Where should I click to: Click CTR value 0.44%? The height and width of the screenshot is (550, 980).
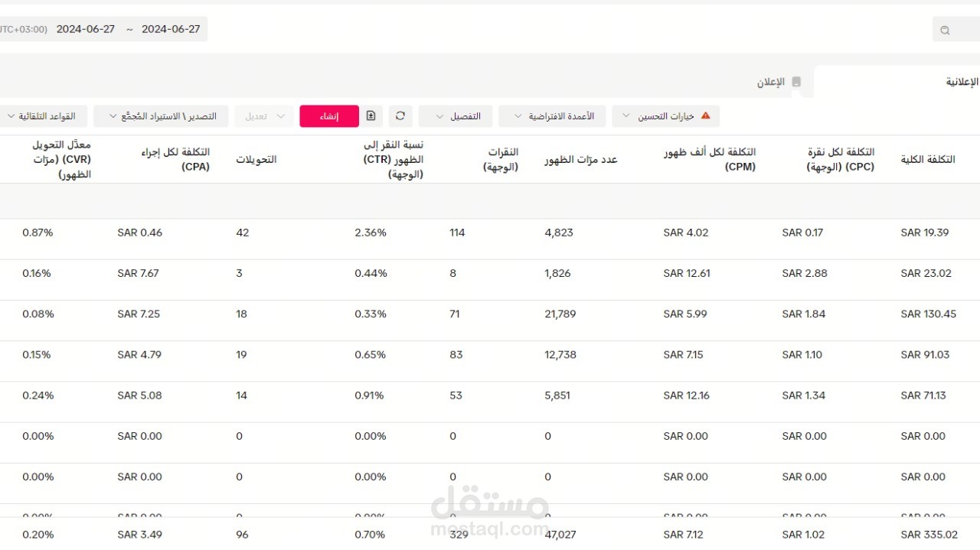tap(371, 273)
